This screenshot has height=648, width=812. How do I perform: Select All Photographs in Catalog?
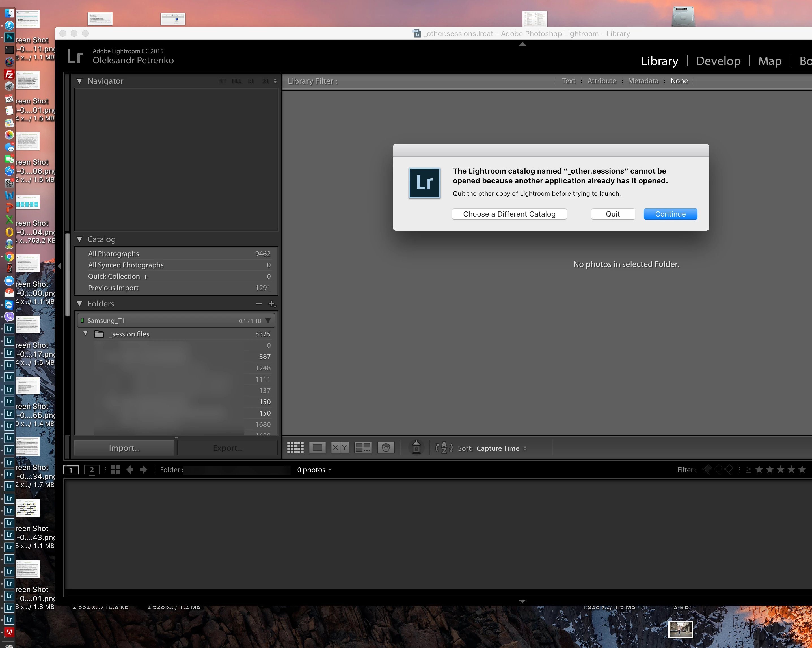click(113, 254)
